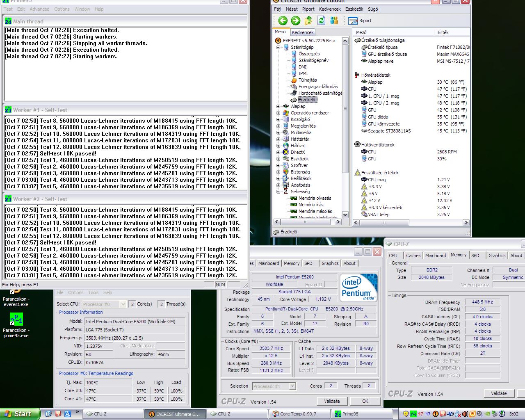Switch to Kedvencek tab in EVEREST
This screenshot has height=420, width=525.
303,32
